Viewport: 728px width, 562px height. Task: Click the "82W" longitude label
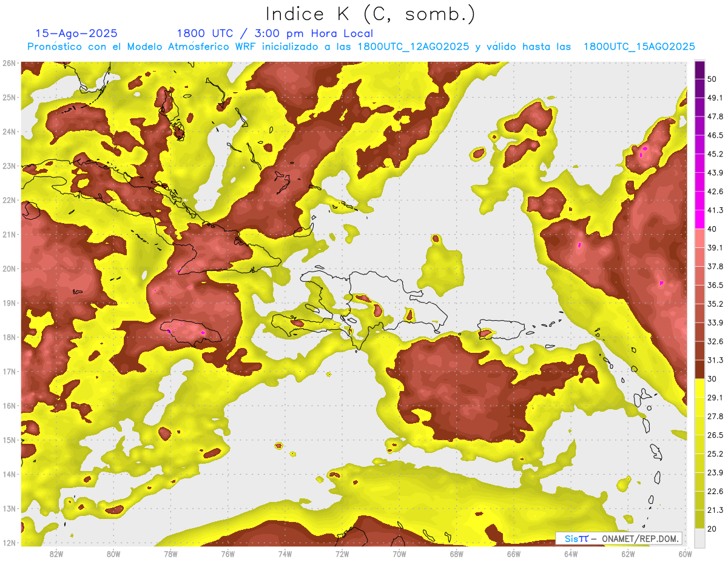(56, 554)
